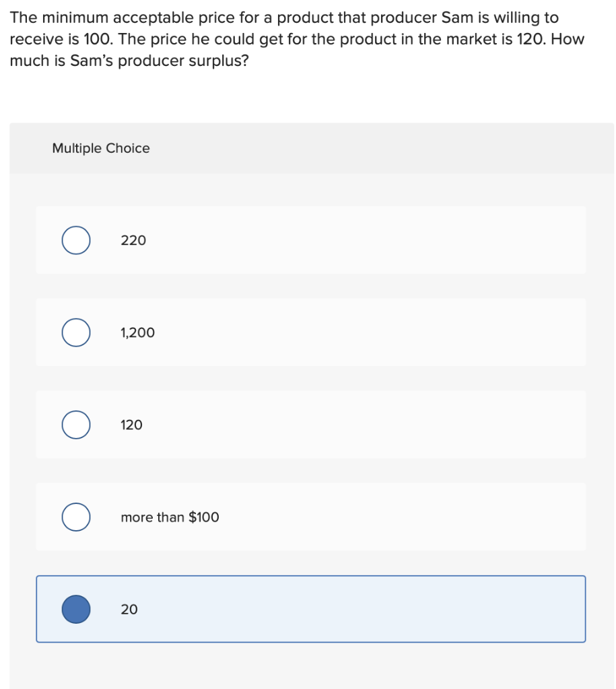The image size is (616, 689).
Task: Click the '1,200' answer label text
Action: pyautogui.click(x=137, y=332)
